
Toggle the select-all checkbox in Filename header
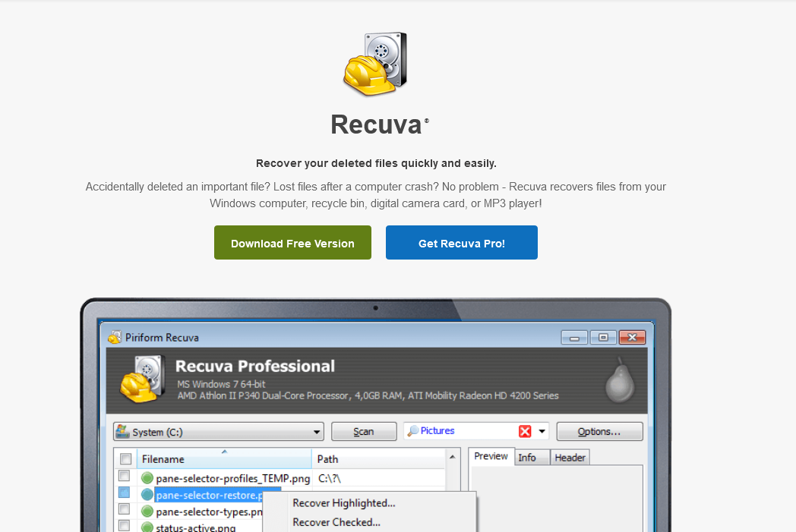pos(125,459)
